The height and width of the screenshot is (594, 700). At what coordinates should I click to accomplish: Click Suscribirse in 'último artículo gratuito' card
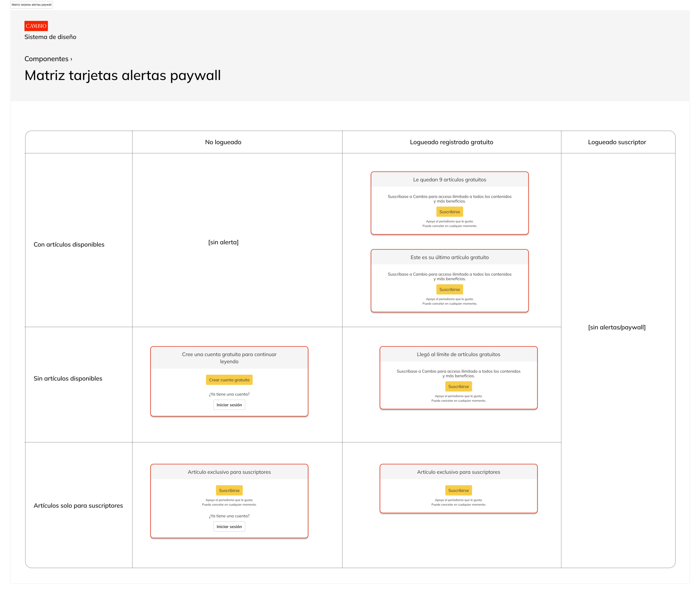pyautogui.click(x=449, y=289)
